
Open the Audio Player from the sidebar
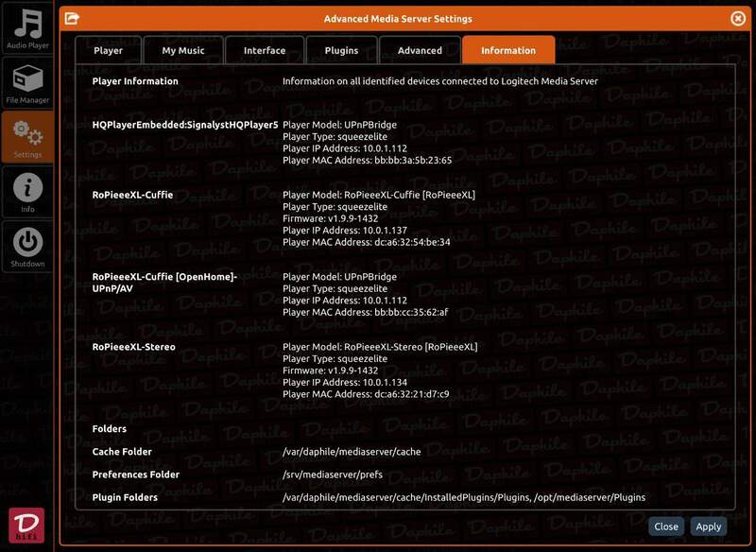[27, 27]
